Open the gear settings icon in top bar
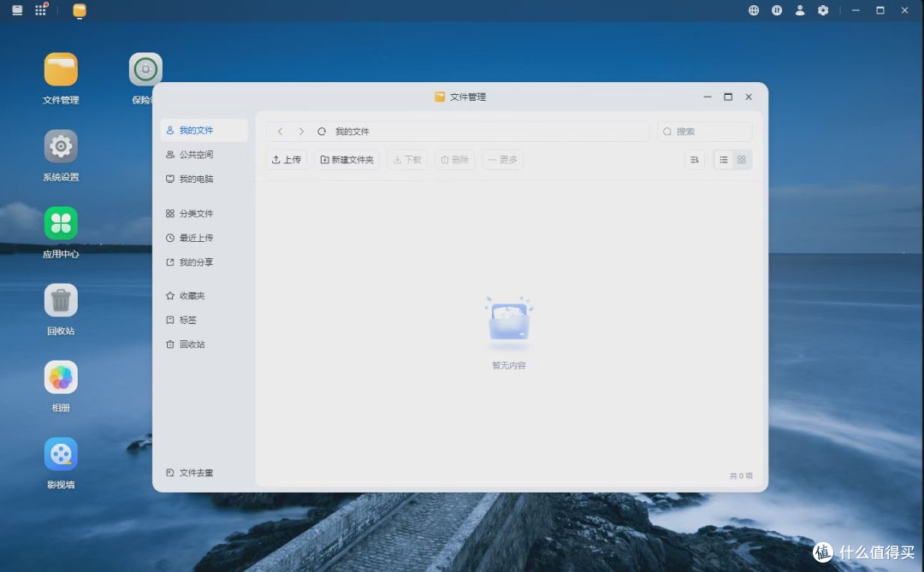The height and width of the screenshot is (572, 924). (823, 10)
